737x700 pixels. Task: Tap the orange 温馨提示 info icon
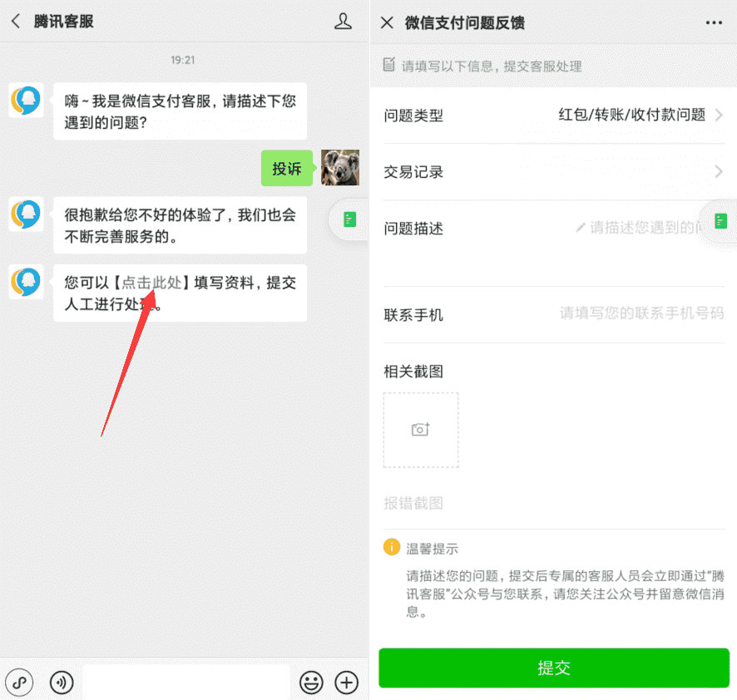(x=392, y=547)
